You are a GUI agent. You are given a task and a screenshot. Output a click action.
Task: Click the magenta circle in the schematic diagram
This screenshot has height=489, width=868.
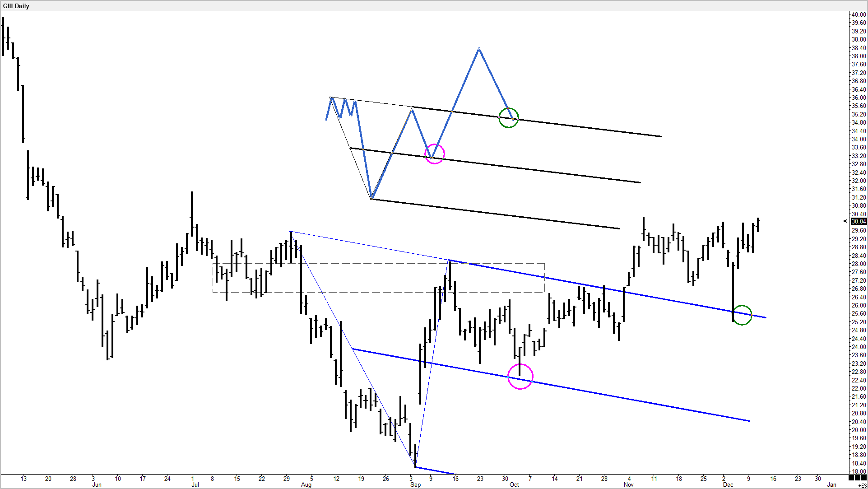coord(435,154)
